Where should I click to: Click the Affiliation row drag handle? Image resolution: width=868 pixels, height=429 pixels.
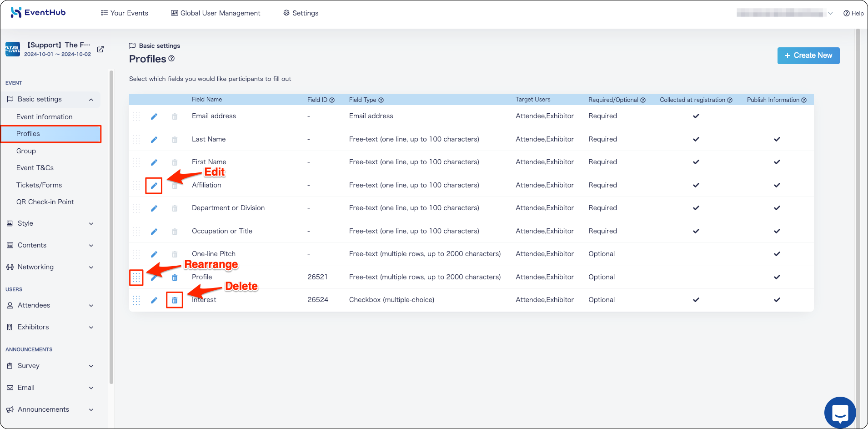click(136, 186)
